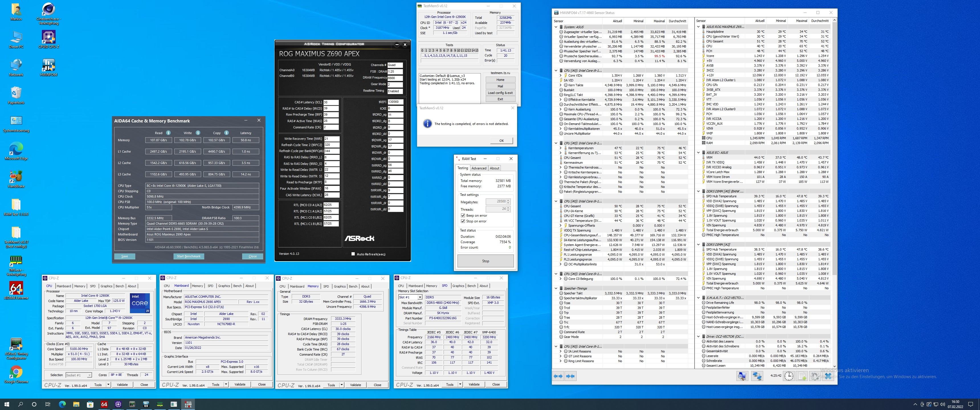980x410 pixels.
Task: Select the Papierkorb recycle bin icon
Action: coord(16,95)
